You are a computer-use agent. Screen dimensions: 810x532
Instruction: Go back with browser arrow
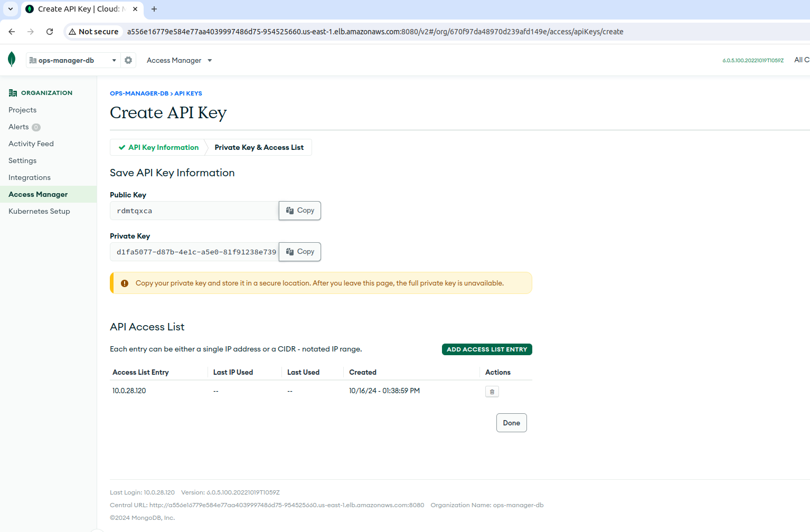coord(12,32)
